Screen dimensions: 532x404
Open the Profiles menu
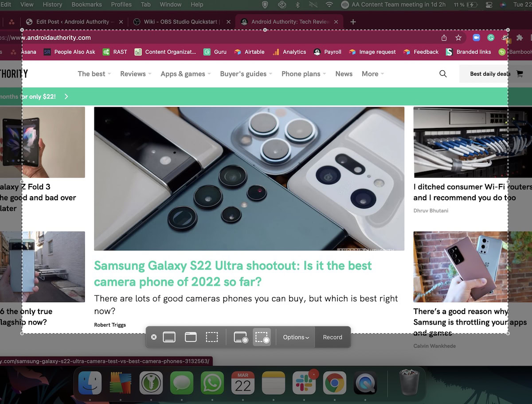pos(121,4)
